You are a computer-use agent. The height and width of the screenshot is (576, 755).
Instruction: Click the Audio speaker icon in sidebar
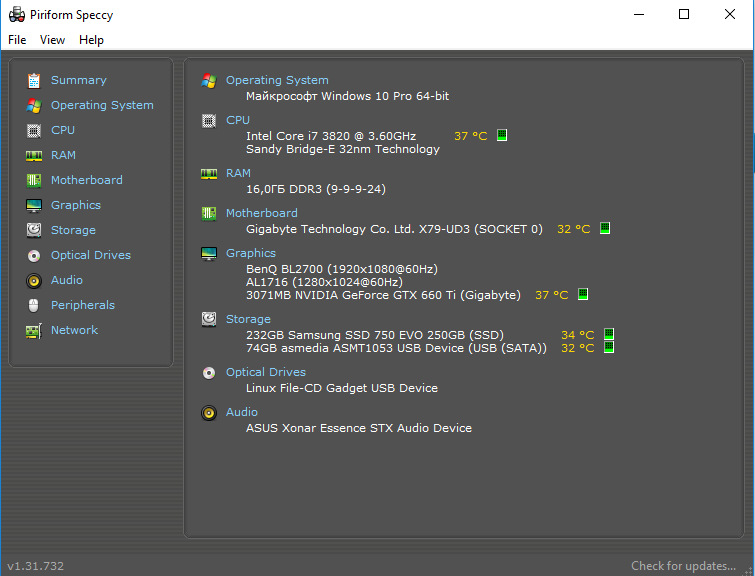[x=34, y=280]
